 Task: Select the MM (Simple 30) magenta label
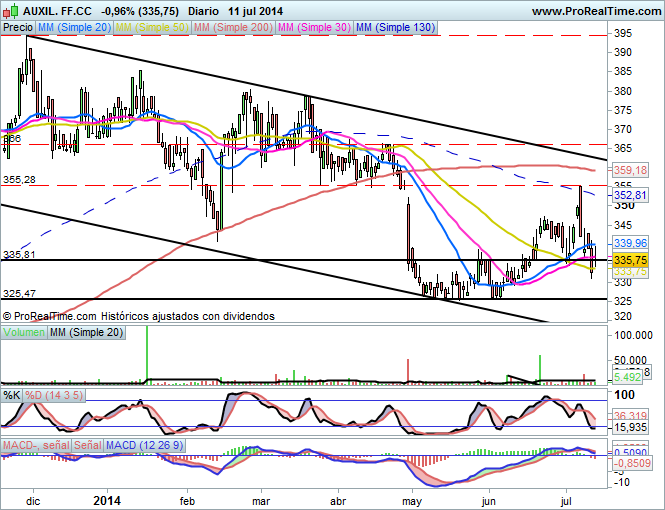(x=312, y=28)
